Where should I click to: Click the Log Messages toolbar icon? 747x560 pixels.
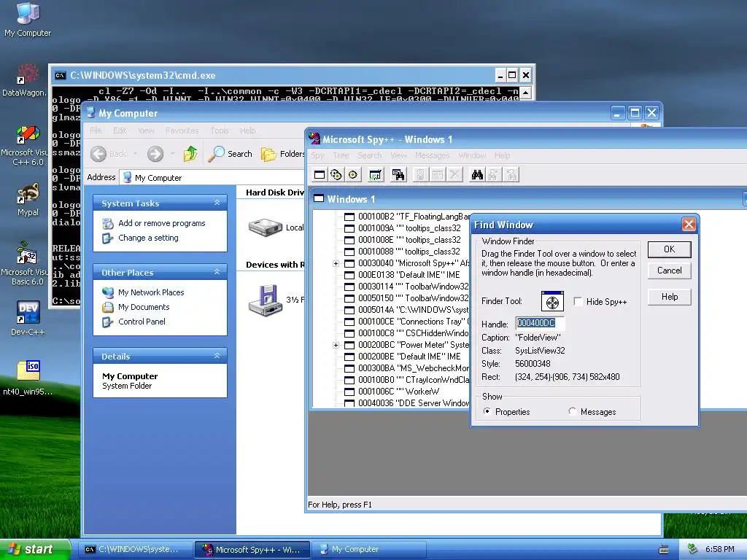pyautogui.click(x=376, y=175)
